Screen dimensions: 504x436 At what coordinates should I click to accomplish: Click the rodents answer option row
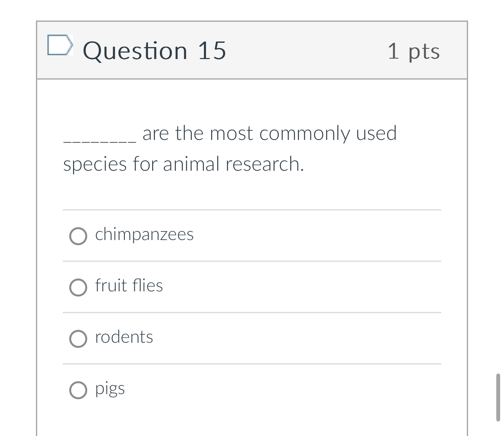124,337
